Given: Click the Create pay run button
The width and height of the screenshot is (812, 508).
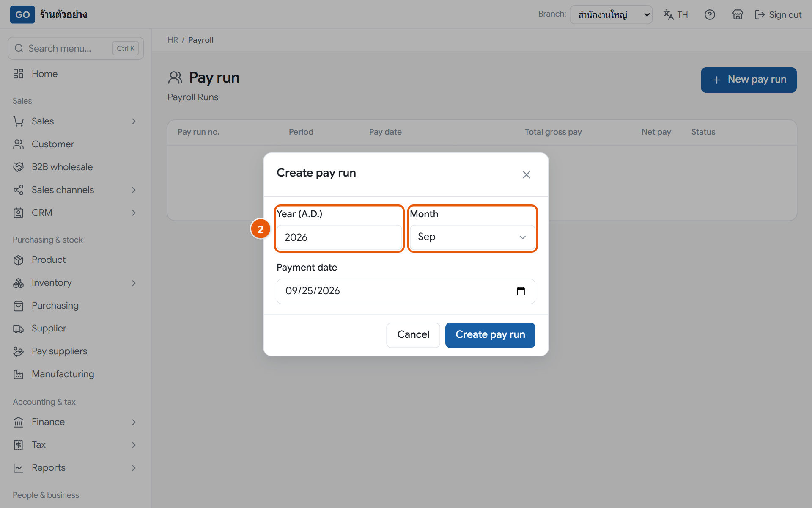Looking at the screenshot, I should [490, 335].
